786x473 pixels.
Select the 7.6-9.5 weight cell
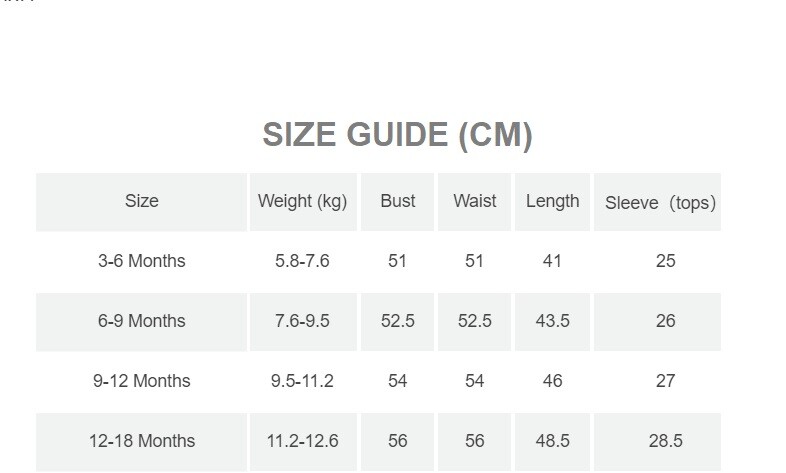tap(302, 321)
